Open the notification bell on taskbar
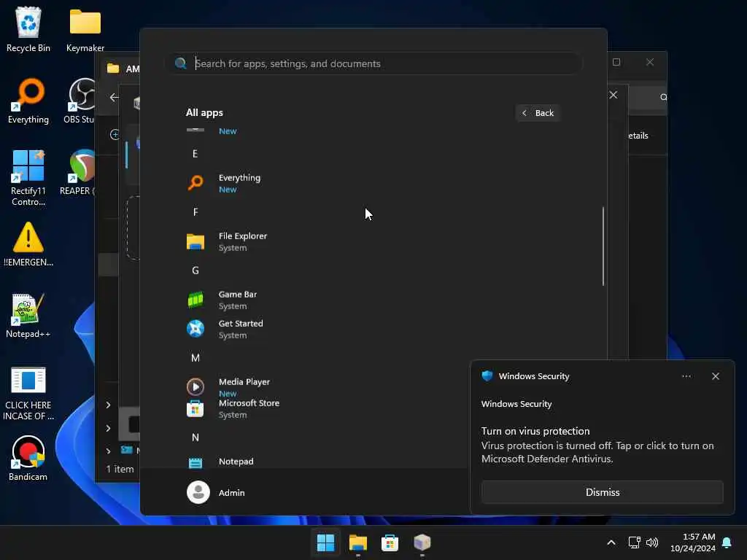 point(727,542)
